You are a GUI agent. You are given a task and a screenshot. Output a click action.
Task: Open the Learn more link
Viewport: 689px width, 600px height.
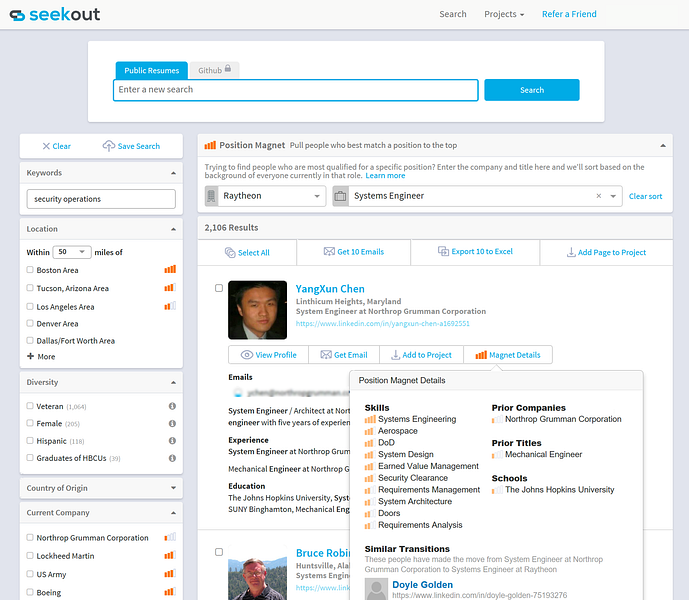(x=385, y=175)
